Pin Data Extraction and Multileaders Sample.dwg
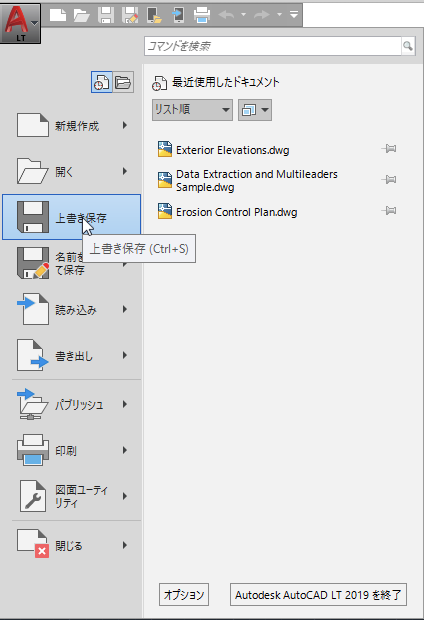Image resolution: width=434 pixels, height=630 pixels. point(389,179)
